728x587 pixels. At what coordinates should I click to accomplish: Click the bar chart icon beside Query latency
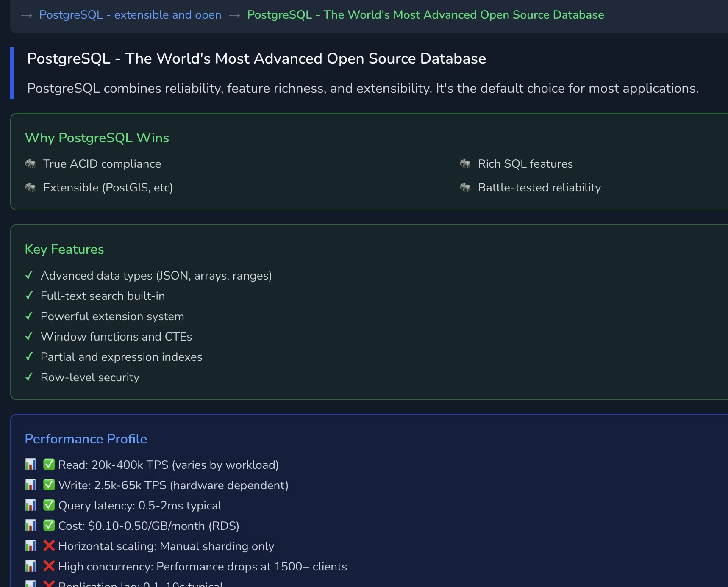(x=30, y=505)
